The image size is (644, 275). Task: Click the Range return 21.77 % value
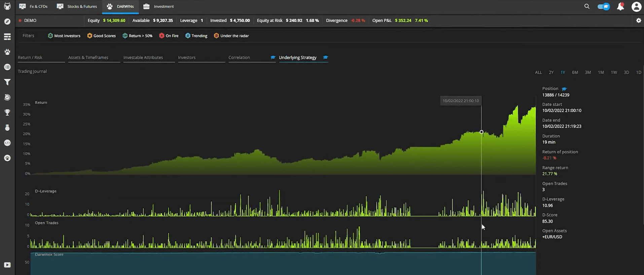click(550, 174)
